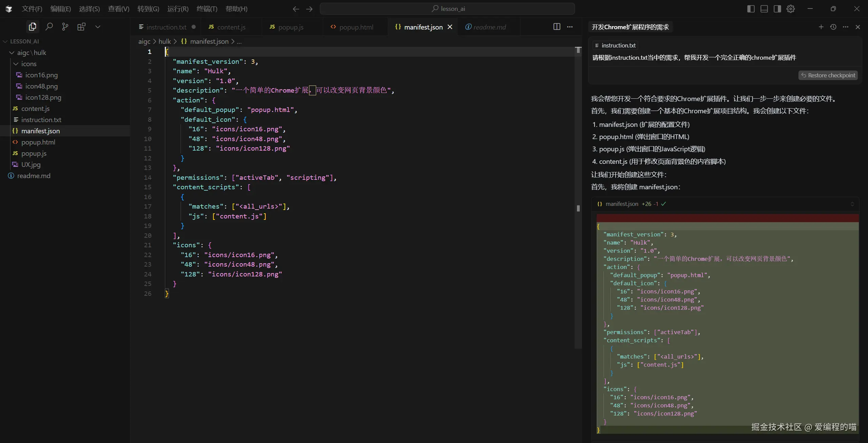This screenshot has height=443, width=868.
Task: Click the Explorer files icon
Action: tap(33, 26)
